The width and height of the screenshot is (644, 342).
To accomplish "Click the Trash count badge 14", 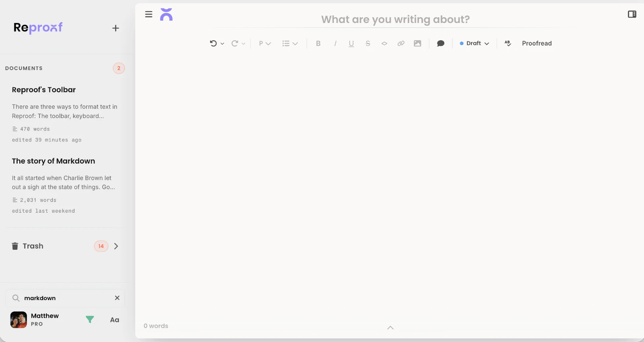I will [101, 246].
